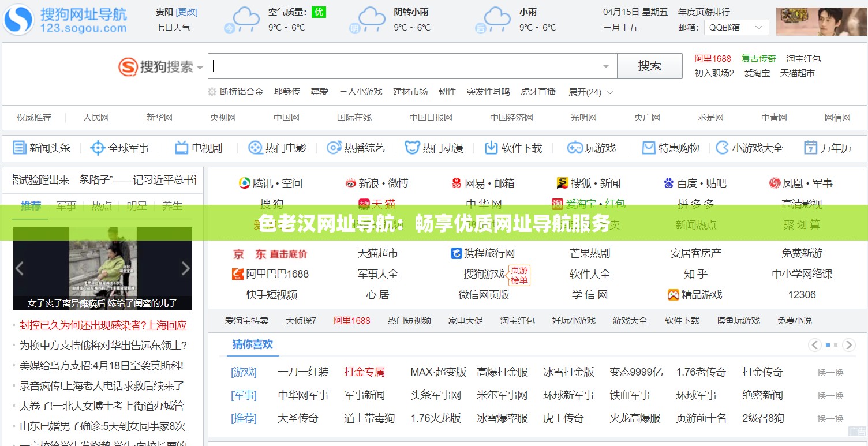Click 更改 to change the city
The width and height of the screenshot is (868, 446).
188,12
